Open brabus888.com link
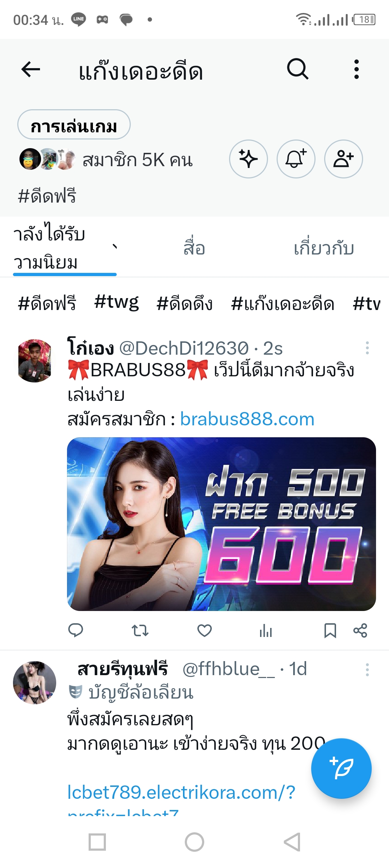 (x=247, y=419)
